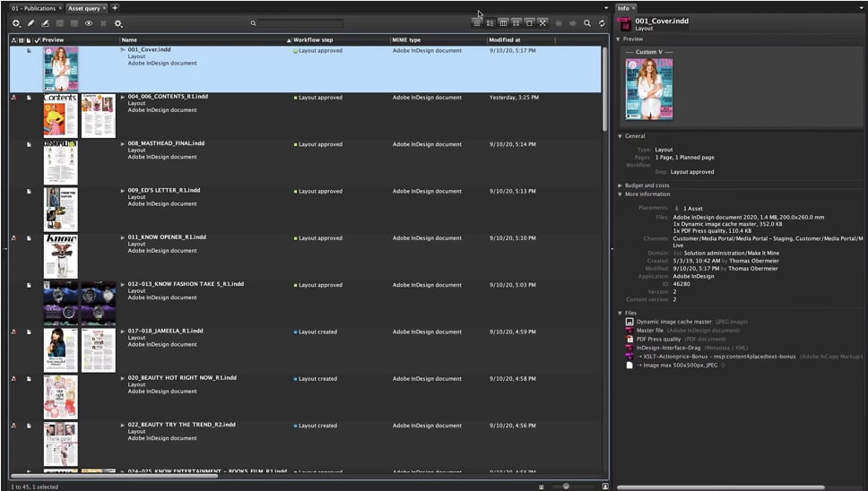The width and height of the screenshot is (868, 491).
Task: Click the warning icon on 011_KNOW OPENER row
Action: coord(13,237)
